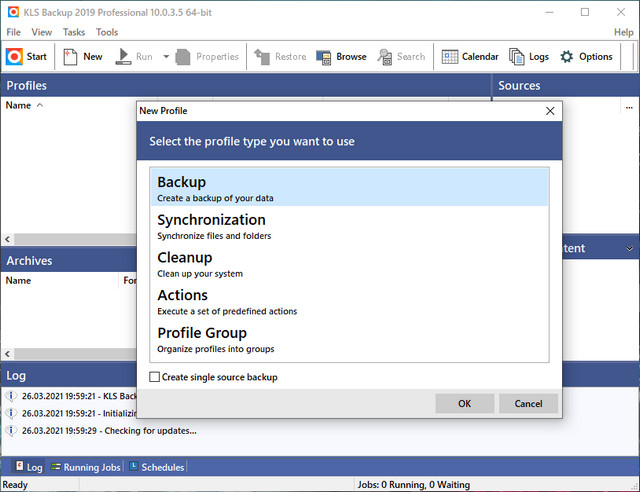The image size is (640, 492).
Task: Collapse the content panel chevron
Action: coord(629,248)
